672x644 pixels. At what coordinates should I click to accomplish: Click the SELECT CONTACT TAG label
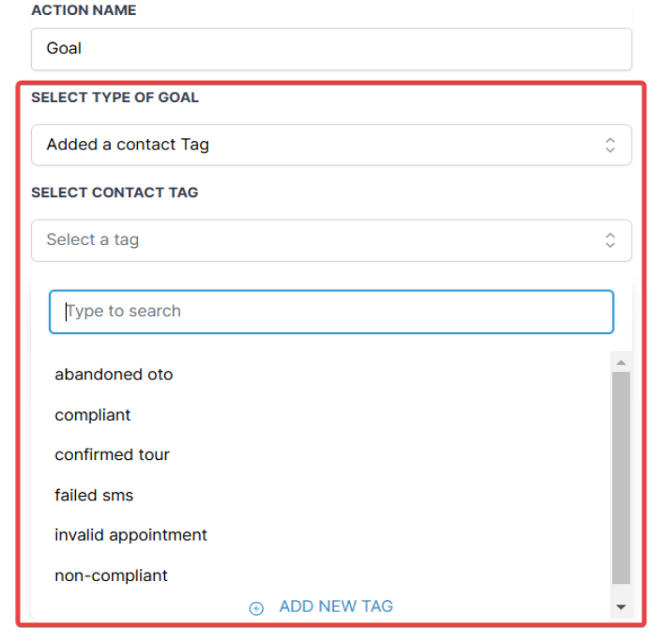(115, 192)
